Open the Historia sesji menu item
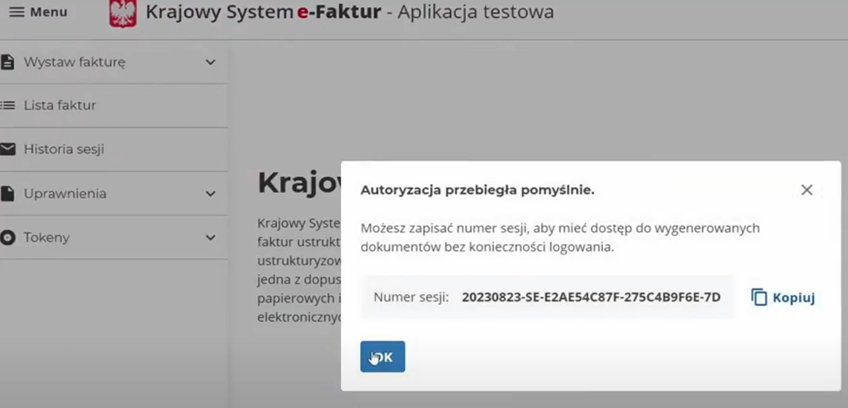Image resolution: width=848 pixels, height=408 pixels. (x=64, y=150)
